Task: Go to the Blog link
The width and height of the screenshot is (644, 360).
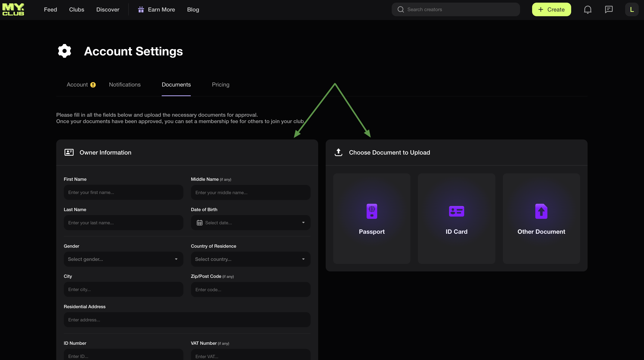Action: (193, 9)
